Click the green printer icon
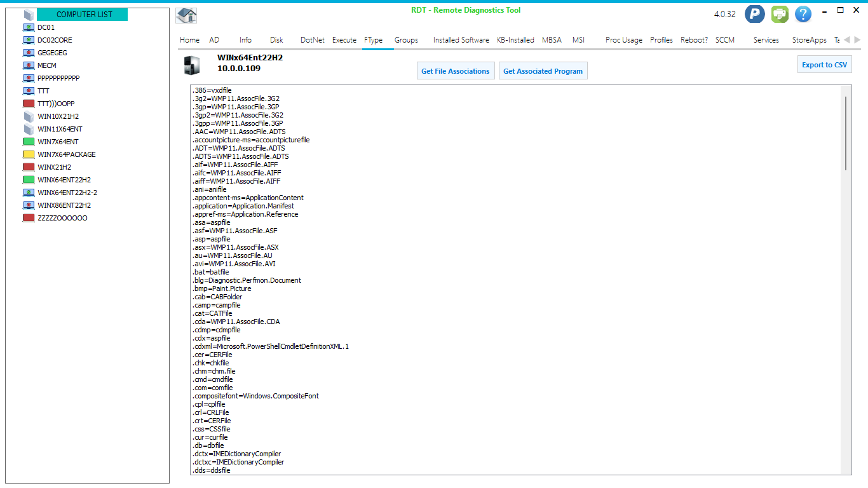Screen dimensions: 868x488 (x=780, y=14)
